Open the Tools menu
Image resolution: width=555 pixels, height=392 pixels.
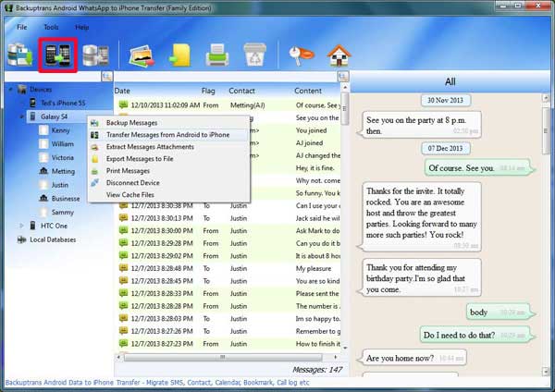51,27
